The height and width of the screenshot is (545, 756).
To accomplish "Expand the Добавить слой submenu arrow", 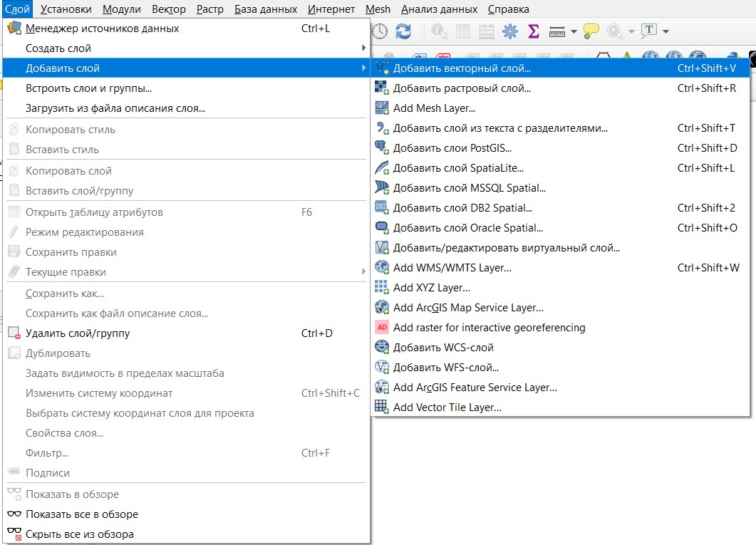I will coord(363,68).
